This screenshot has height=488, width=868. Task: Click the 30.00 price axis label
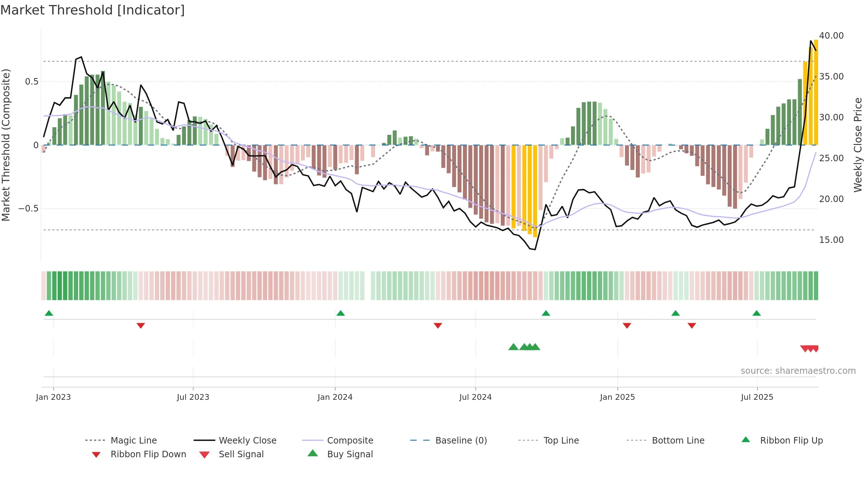point(831,117)
